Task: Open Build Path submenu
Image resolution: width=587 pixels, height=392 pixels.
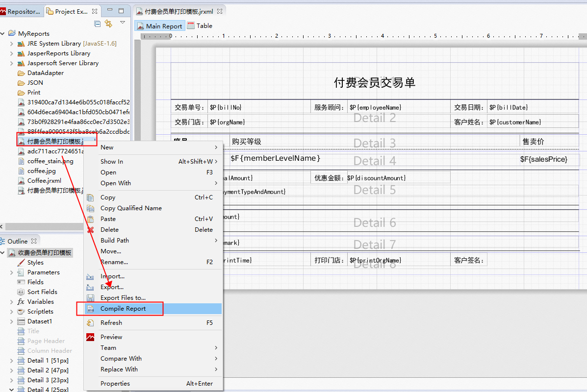Action: (153, 241)
